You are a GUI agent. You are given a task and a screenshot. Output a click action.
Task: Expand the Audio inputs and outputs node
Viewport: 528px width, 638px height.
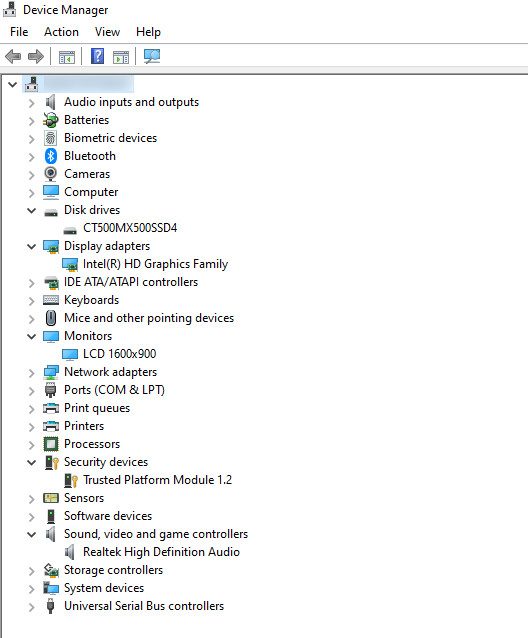[x=32, y=103]
